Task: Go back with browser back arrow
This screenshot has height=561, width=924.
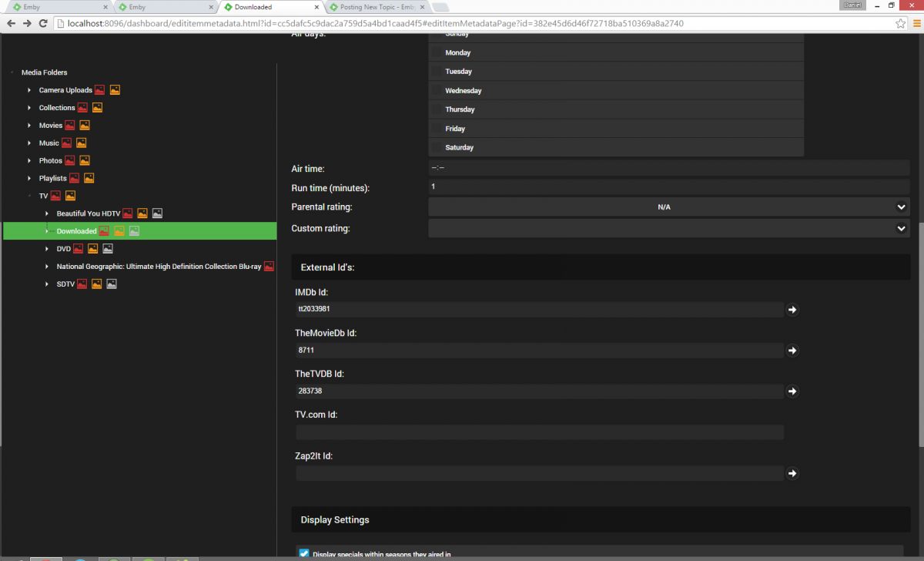Action: (x=11, y=23)
